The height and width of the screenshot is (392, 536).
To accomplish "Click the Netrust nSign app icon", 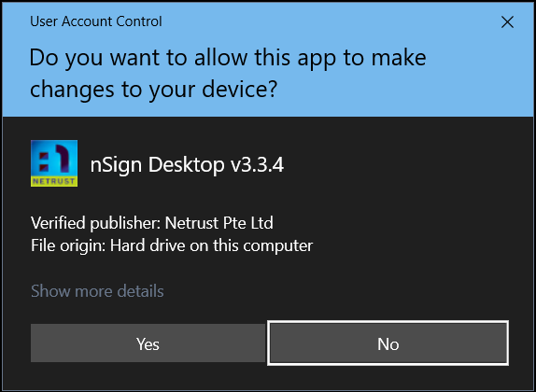I will coord(54,163).
